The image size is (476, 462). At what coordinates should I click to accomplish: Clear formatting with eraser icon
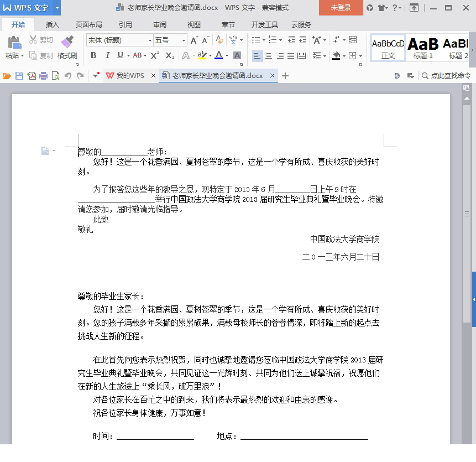tap(219, 40)
